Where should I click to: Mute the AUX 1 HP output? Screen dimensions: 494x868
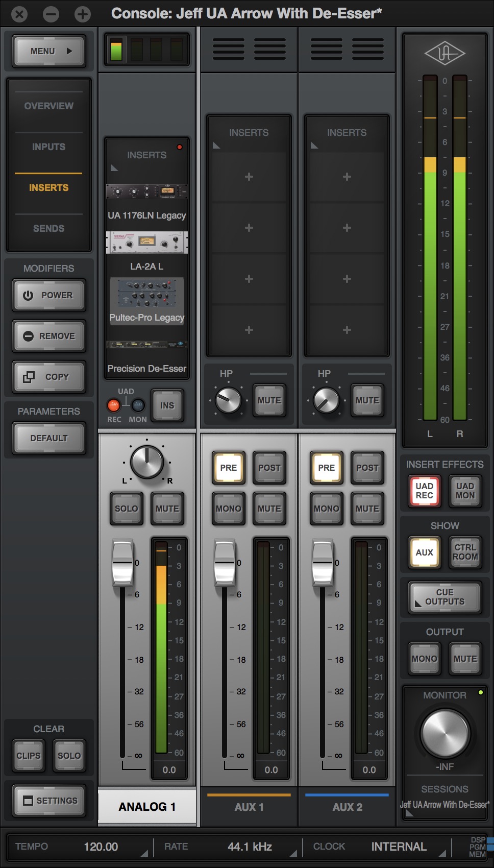(269, 400)
